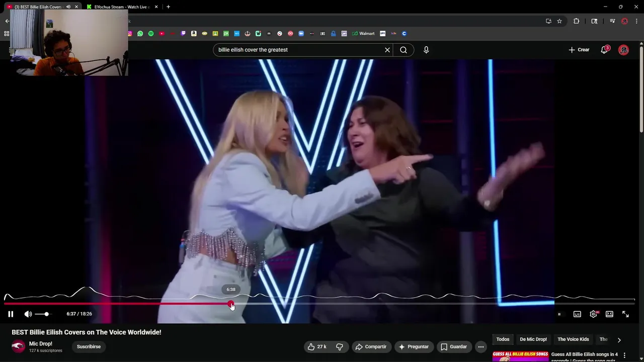
Task: Switch to ElYochua Stream browser tab
Action: pyautogui.click(x=121, y=7)
